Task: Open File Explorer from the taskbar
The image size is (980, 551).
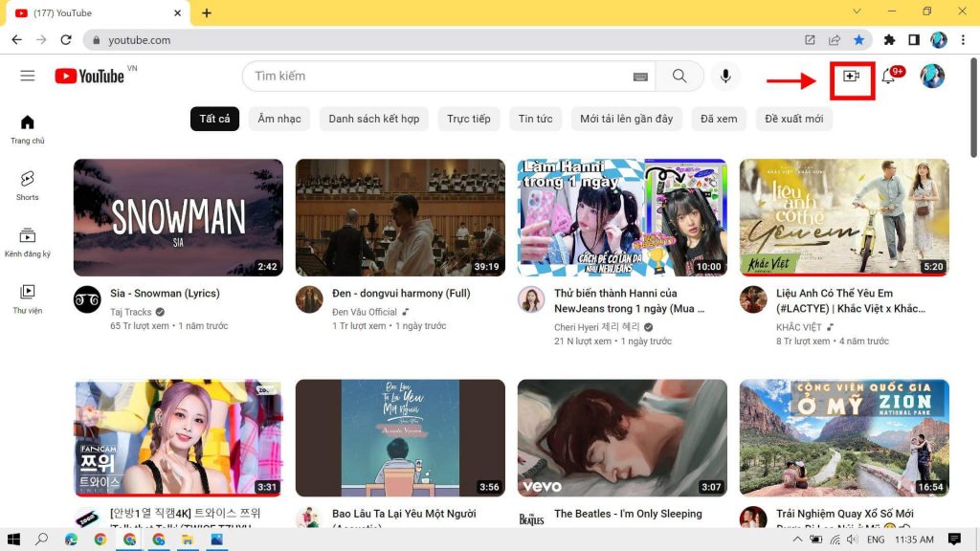Action: 188,539
